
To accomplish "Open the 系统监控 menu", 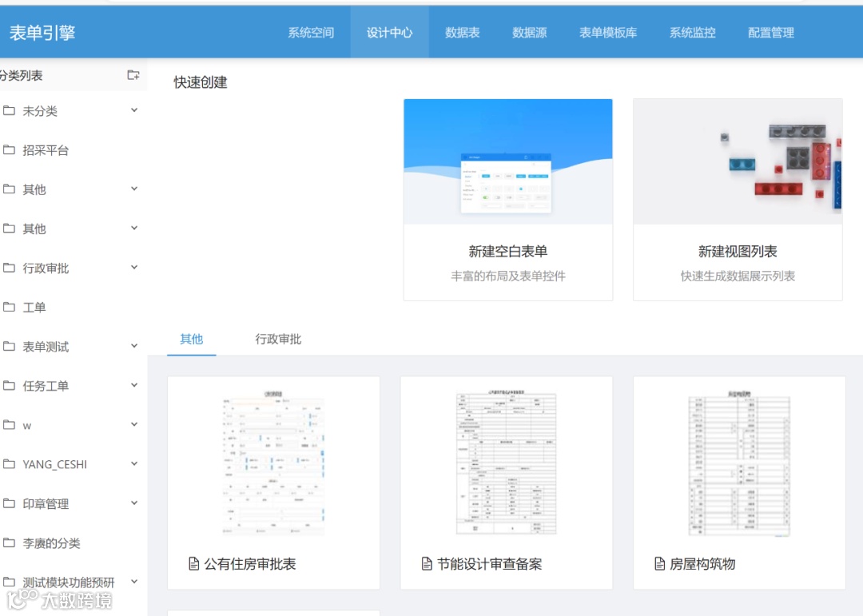I will click(x=692, y=33).
